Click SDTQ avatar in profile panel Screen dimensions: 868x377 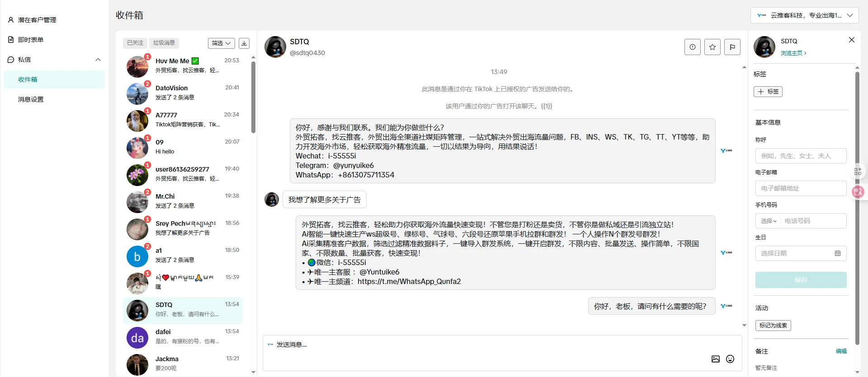point(764,47)
